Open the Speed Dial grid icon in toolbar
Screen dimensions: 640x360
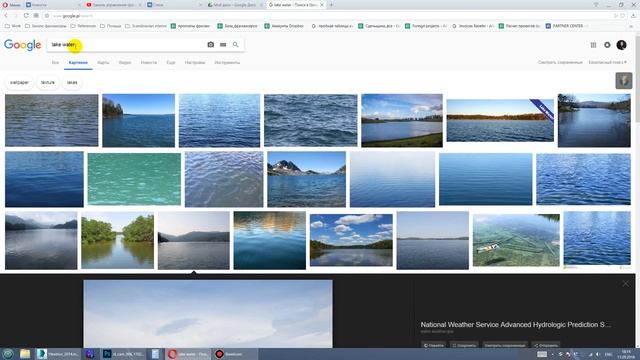(36, 16)
